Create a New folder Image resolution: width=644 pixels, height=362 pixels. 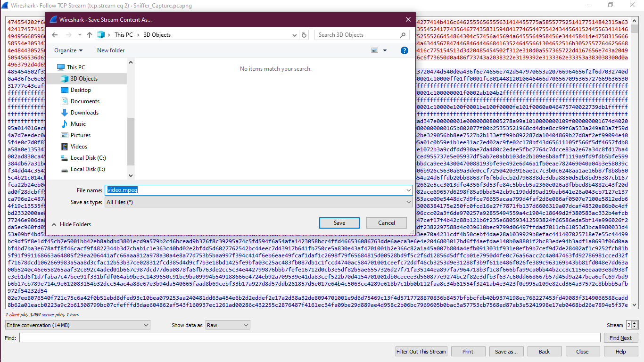pos(111,50)
